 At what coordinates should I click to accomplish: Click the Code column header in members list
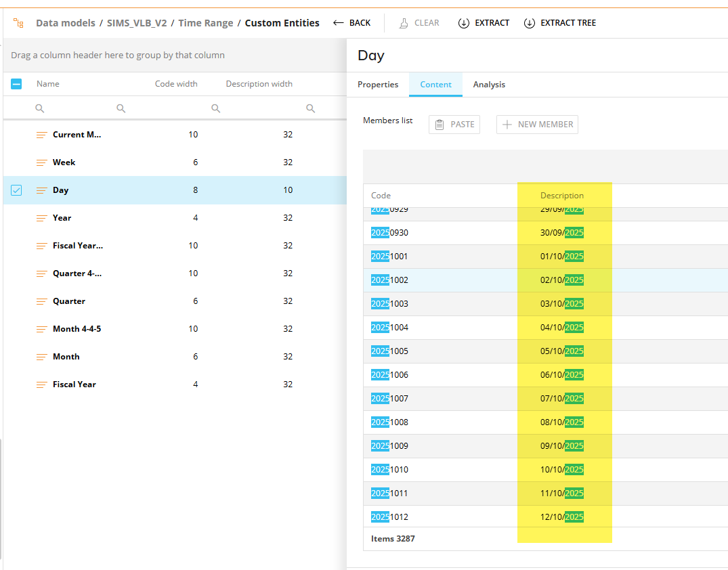click(x=381, y=196)
